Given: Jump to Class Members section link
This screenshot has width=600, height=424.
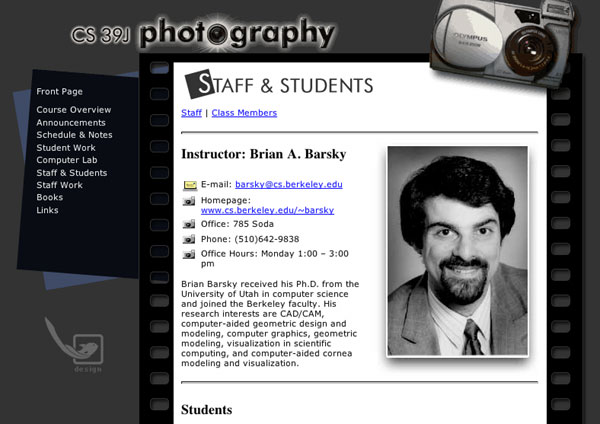Looking at the screenshot, I should coord(244,113).
